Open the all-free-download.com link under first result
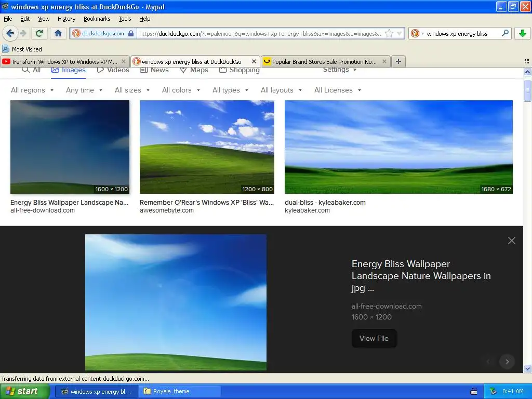The height and width of the screenshot is (399, 532). (x=43, y=210)
